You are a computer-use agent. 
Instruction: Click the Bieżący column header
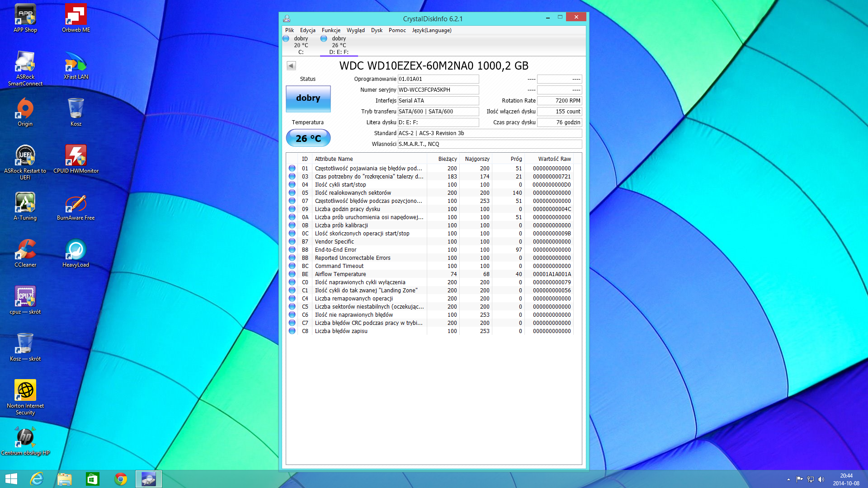(444, 159)
